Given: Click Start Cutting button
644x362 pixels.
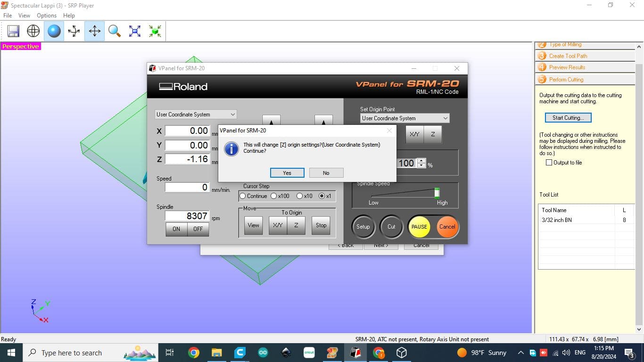Looking at the screenshot, I should coord(568,118).
